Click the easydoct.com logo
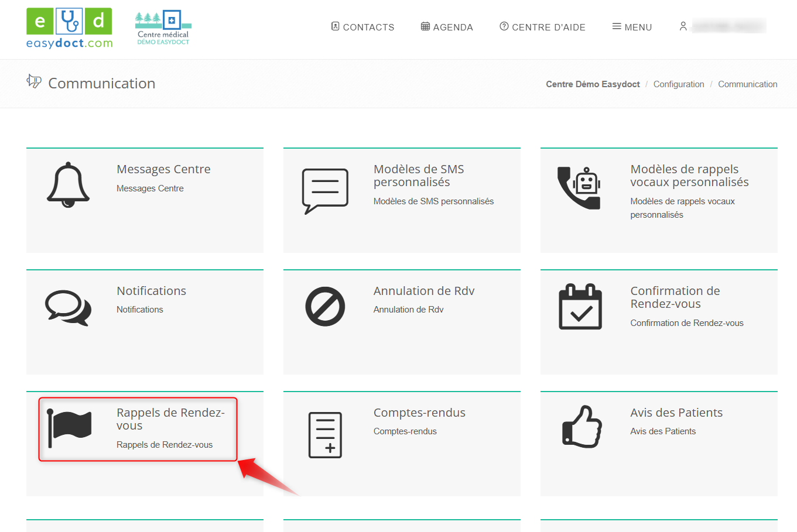797x532 pixels. [69, 28]
